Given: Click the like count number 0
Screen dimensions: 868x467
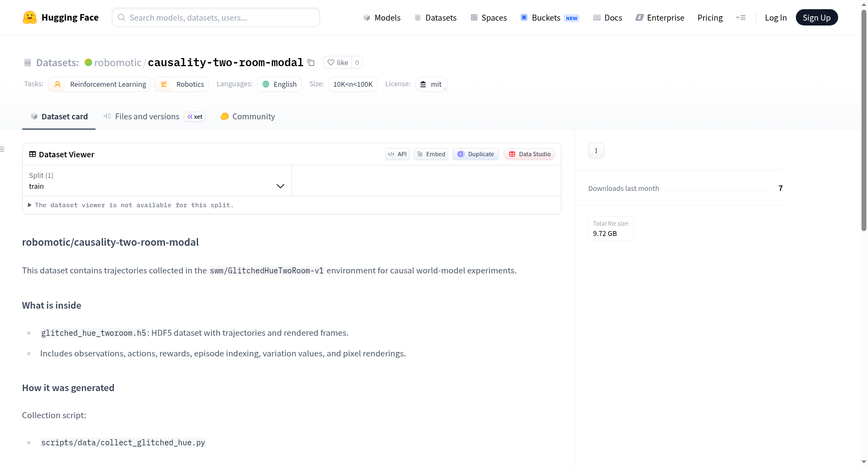Looking at the screenshot, I should [357, 62].
